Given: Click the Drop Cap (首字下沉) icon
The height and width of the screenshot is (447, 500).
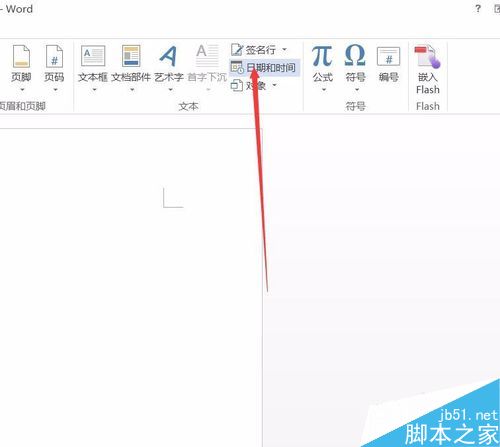Looking at the screenshot, I should [207, 56].
